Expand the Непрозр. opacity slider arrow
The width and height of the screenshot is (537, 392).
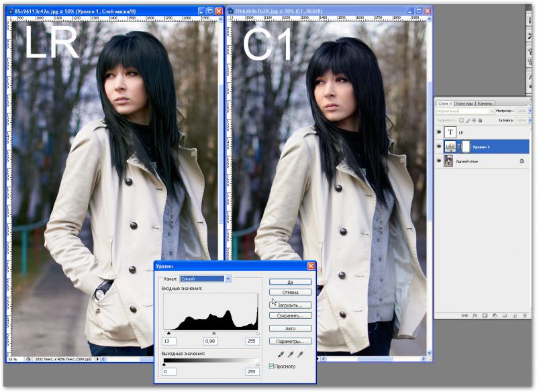(530, 111)
